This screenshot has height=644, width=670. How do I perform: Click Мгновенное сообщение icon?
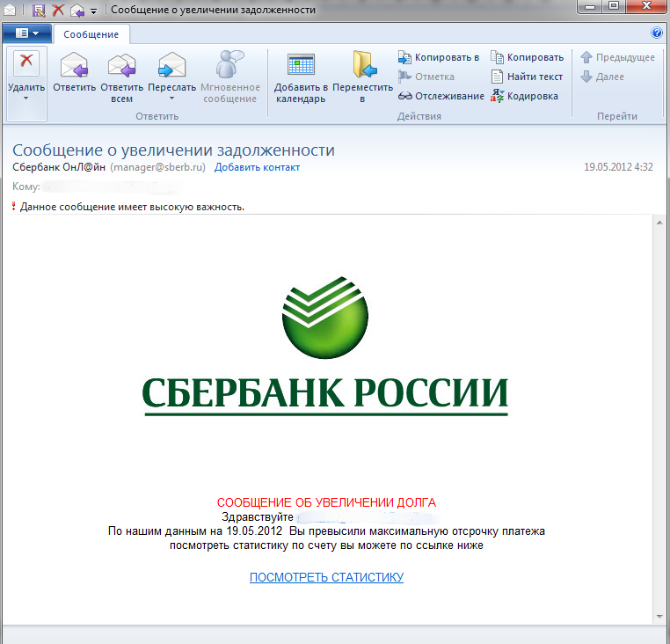[229, 64]
